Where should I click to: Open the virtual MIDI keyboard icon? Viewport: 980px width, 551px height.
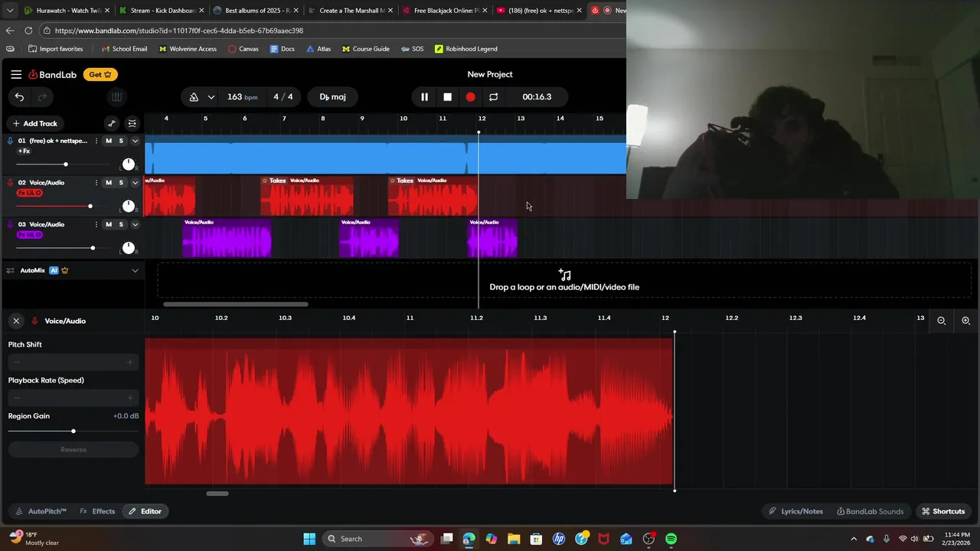click(116, 96)
